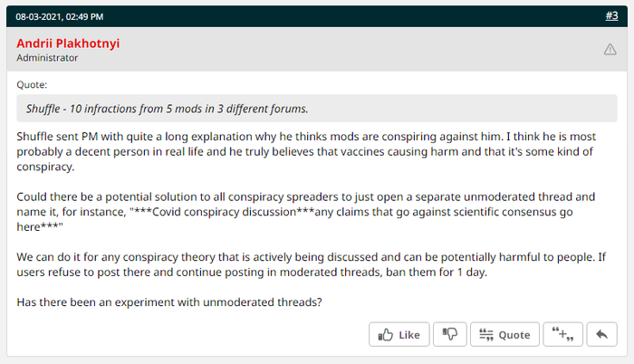The height and width of the screenshot is (364, 634).
Task: Reply using the curved arrow icon
Action: (601, 334)
